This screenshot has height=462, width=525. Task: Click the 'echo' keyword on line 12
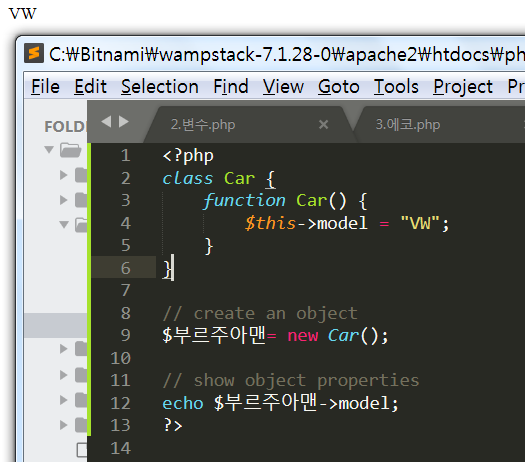click(183, 403)
